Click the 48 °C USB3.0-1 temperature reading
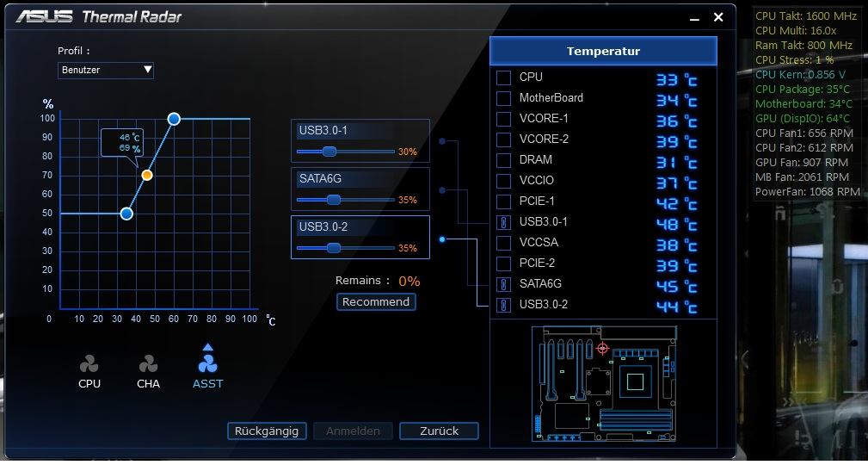The image size is (868, 465). click(x=676, y=225)
